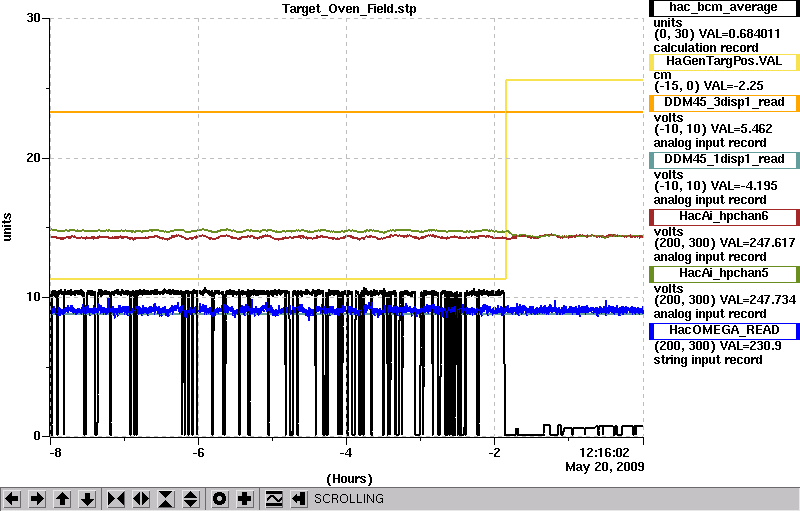The height and width of the screenshot is (511, 800).
Task: Click the VAL=-4.195 value text
Action: pyautogui.click(x=738, y=186)
